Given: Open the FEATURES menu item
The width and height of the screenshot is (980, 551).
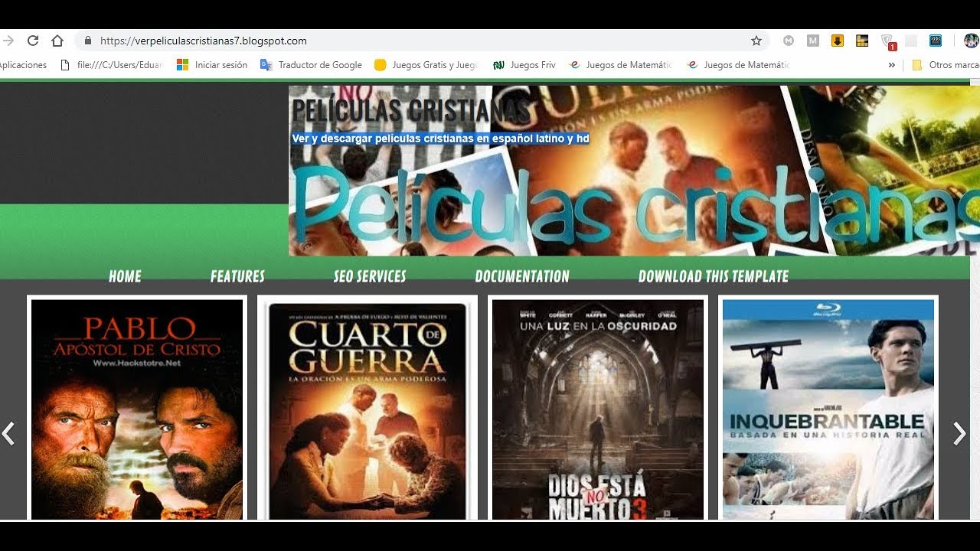Looking at the screenshot, I should [237, 276].
